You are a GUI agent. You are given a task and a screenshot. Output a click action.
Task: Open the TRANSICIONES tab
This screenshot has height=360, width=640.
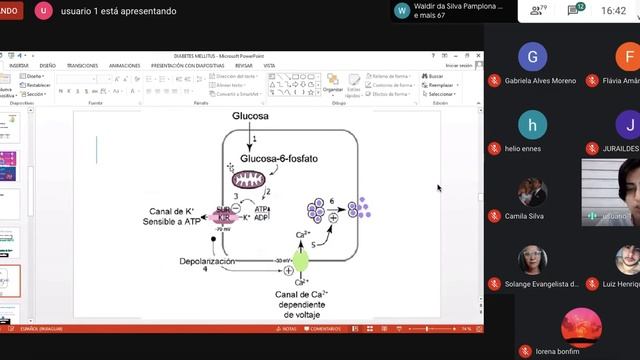(82, 66)
